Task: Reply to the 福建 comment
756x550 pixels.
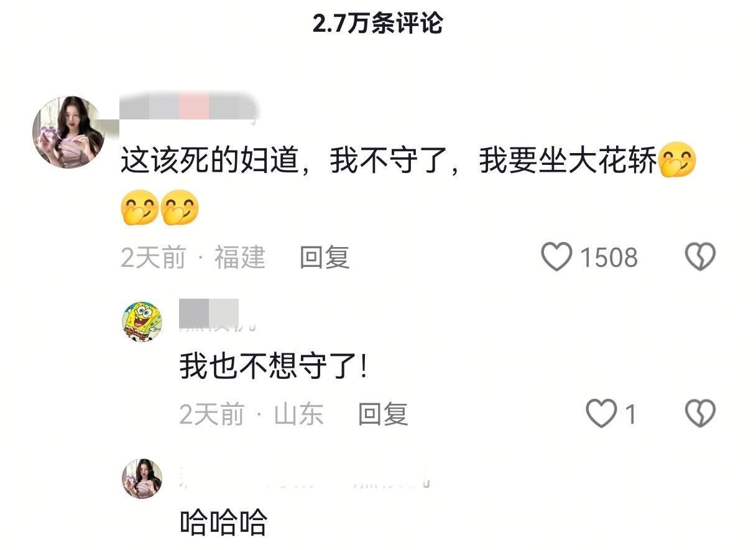Action: pyautogui.click(x=325, y=257)
